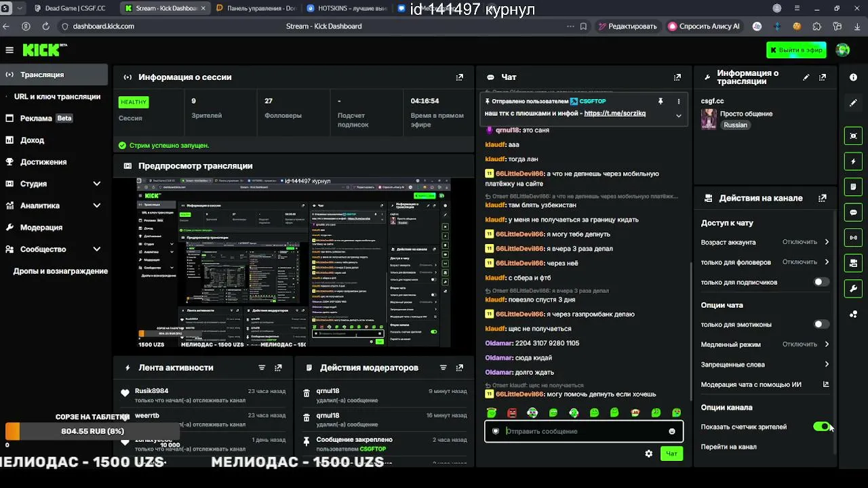Image resolution: width=868 pixels, height=488 pixels.
Task: Pop out the Чат panel
Action: coord(677,77)
